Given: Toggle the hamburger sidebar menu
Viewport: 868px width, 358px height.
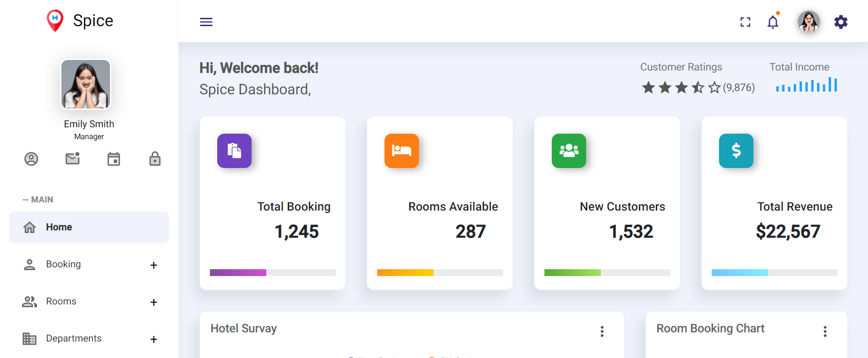Looking at the screenshot, I should click(206, 22).
